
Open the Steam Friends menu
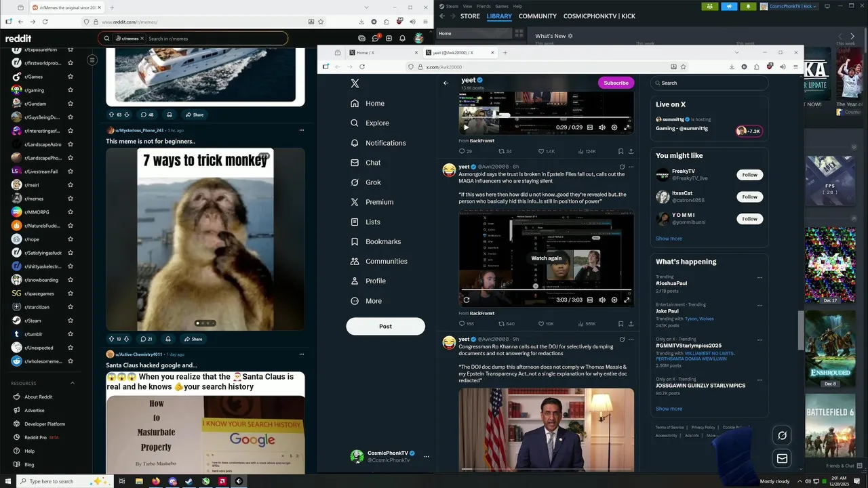coord(484,6)
